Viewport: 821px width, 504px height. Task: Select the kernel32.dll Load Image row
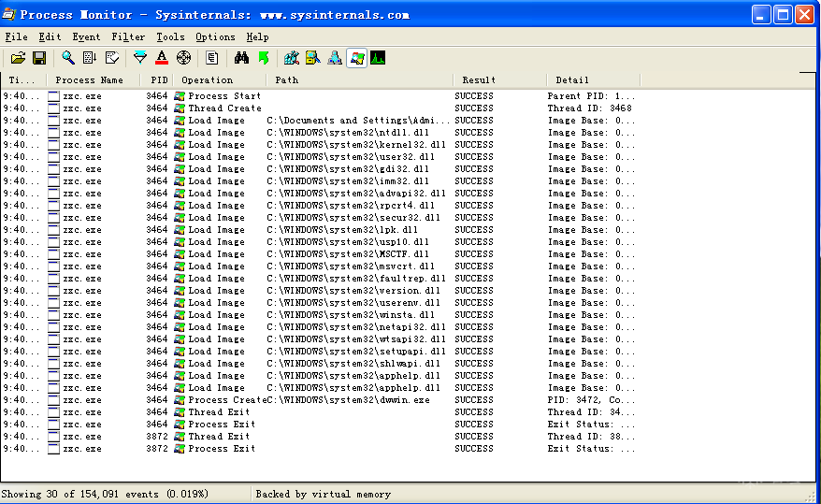(320, 145)
